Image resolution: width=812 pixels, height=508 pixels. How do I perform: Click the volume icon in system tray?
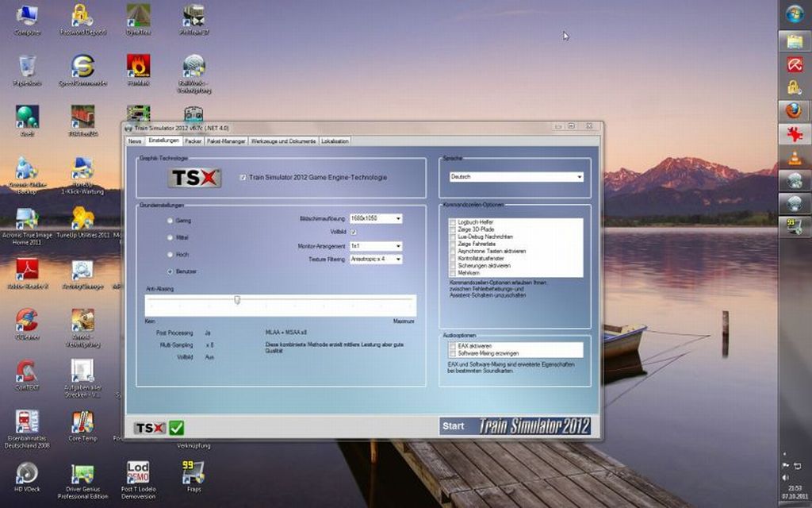786,477
